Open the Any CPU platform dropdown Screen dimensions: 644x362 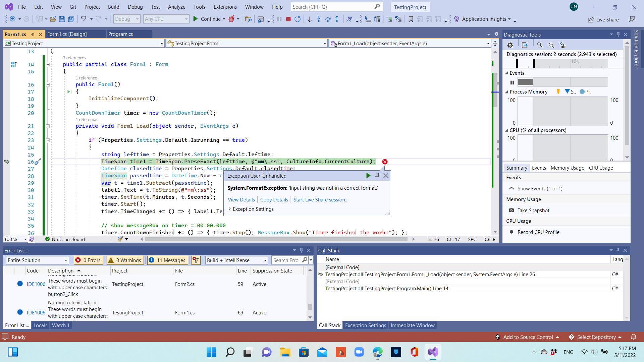[166, 19]
